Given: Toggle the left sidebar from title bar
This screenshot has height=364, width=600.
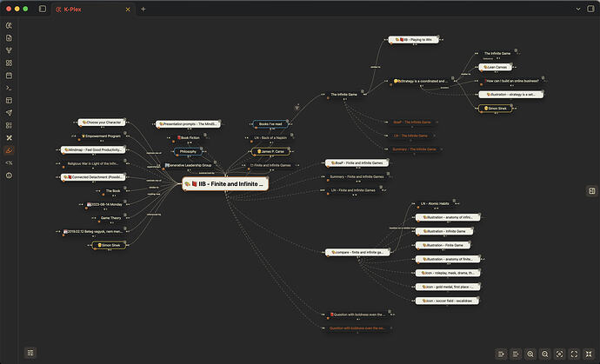Looking at the screenshot, I should click(43, 9).
